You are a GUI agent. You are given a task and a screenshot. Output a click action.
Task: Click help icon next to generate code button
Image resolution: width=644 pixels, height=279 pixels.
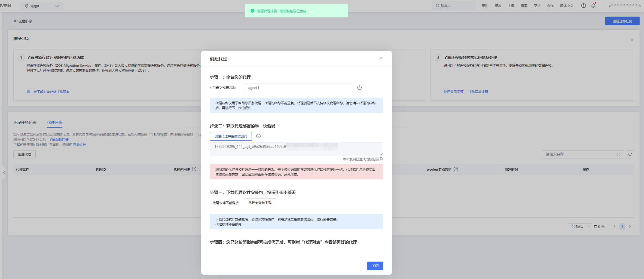[258, 136]
